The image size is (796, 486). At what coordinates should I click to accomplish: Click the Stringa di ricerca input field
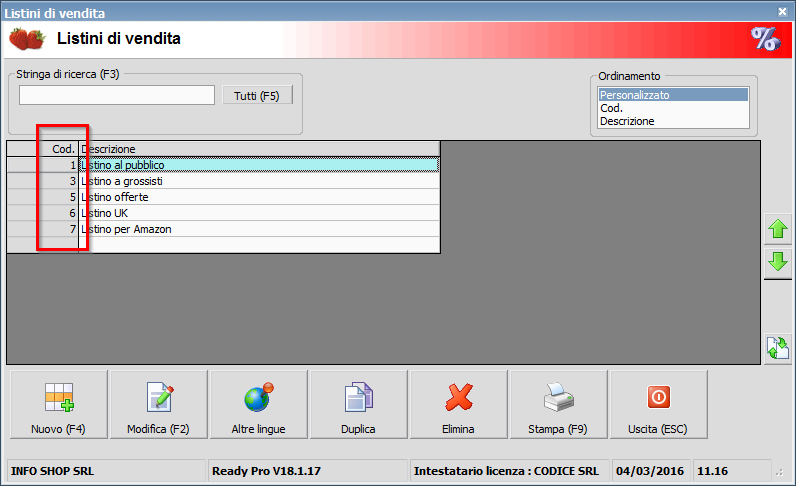coord(117,95)
